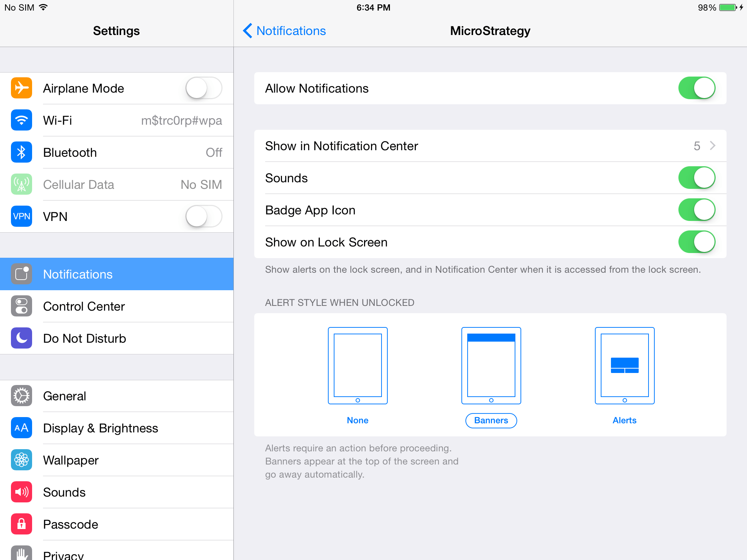
Task: Tap the Show in Notification Center label
Action: 341,146
